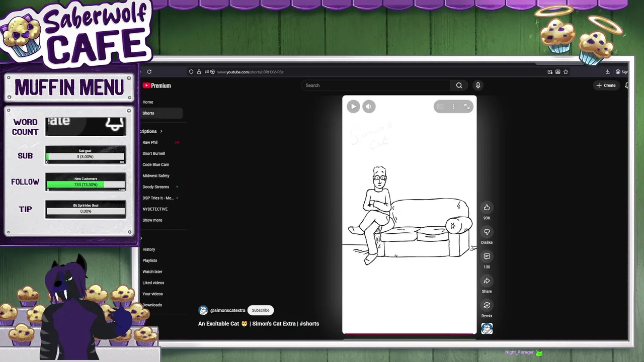
Task: Open the Snort Burnell channel
Action: click(x=153, y=153)
